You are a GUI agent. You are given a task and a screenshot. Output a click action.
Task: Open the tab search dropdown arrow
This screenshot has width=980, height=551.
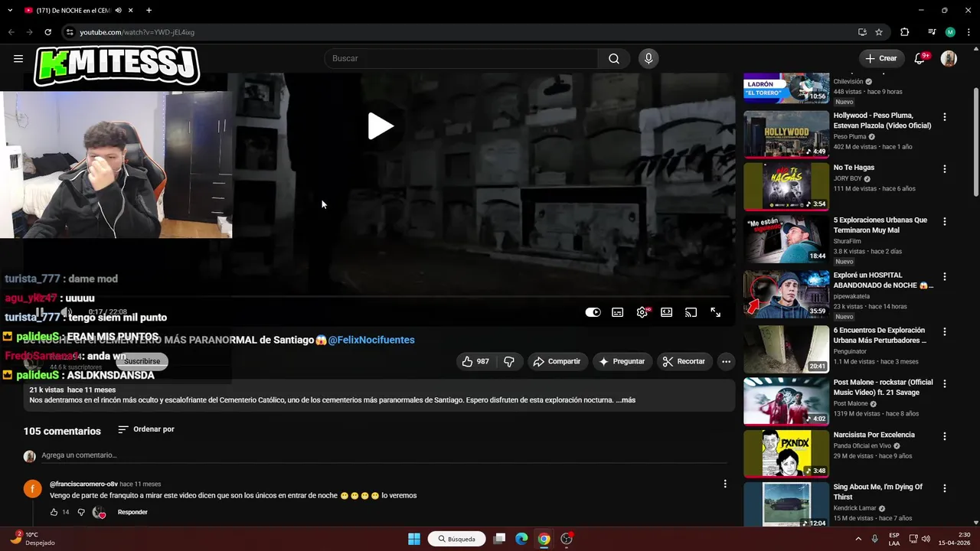click(x=9, y=11)
